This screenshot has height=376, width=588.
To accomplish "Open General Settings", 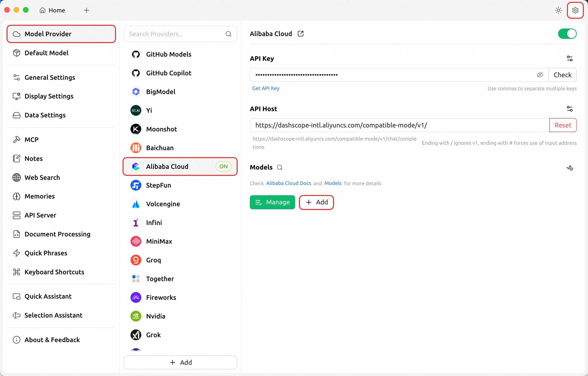I will click(x=50, y=77).
